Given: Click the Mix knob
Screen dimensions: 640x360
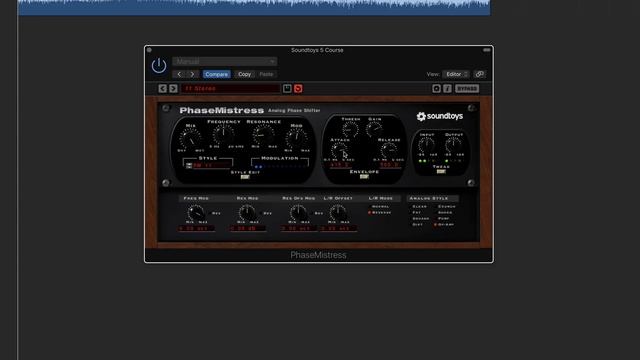Looking at the screenshot, I should [191, 138].
